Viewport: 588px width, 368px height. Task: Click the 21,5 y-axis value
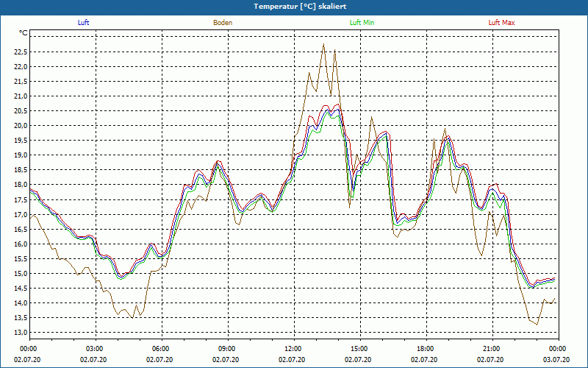pyautogui.click(x=21, y=82)
